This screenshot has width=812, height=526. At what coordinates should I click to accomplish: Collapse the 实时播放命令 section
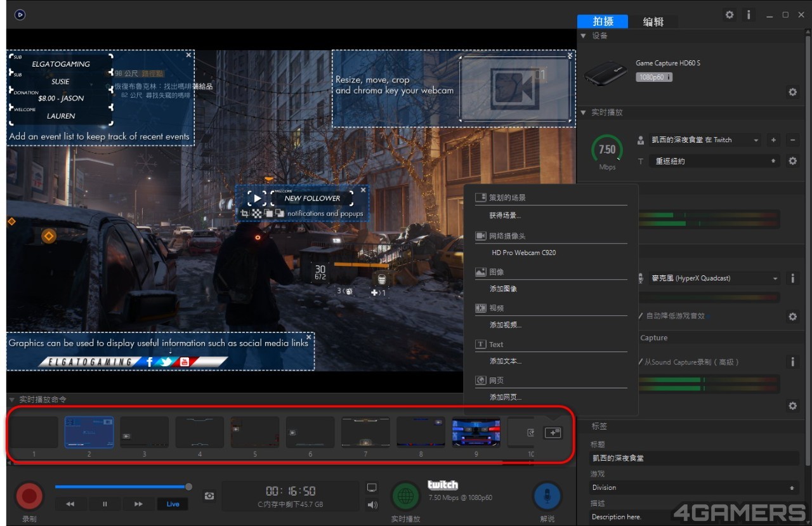[12, 399]
